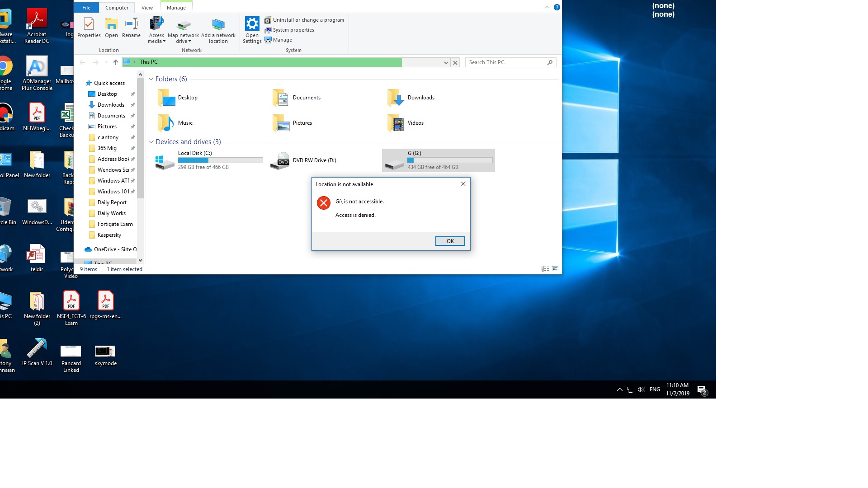Screen dimensions: 868x488
Task: Select Quick access in the navigation pane
Action: pyautogui.click(x=109, y=83)
